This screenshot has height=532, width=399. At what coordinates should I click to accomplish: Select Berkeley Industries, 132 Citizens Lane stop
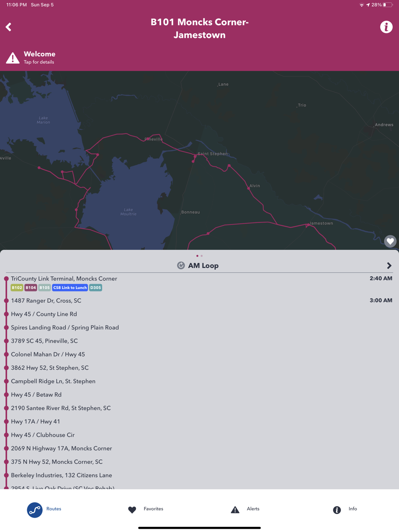pos(61,475)
